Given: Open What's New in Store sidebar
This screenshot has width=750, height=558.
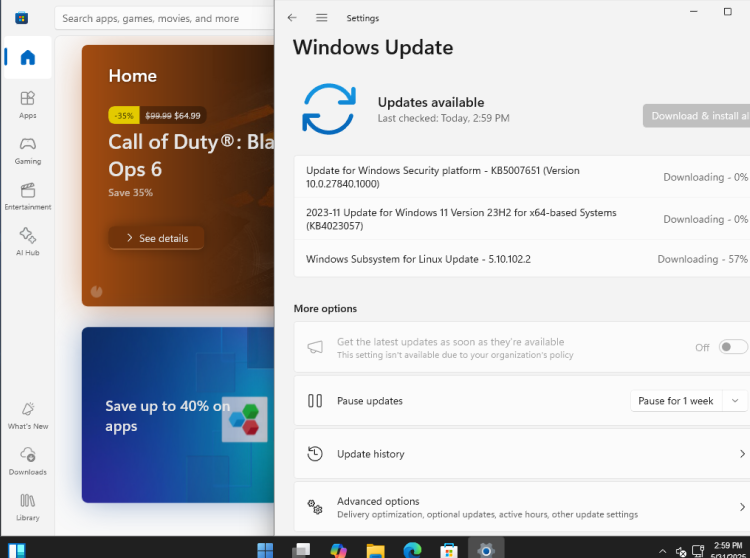Looking at the screenshot, I should (x=28, y=416).
